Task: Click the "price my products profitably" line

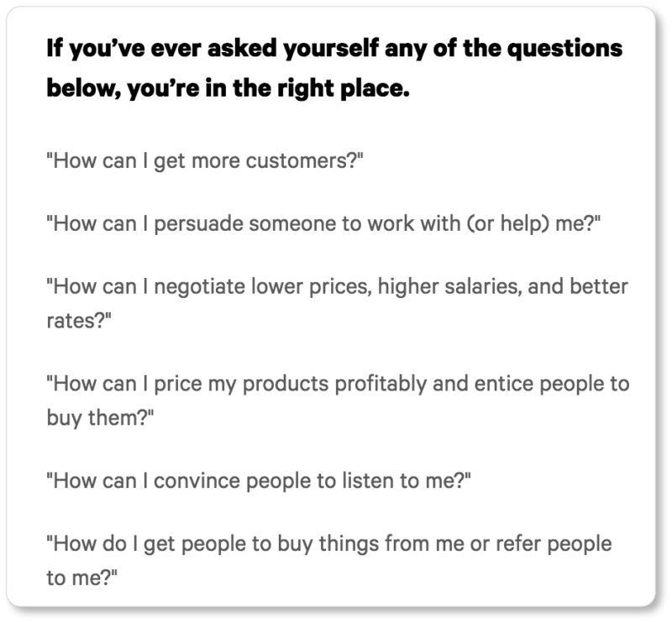Action: (338, 384)
